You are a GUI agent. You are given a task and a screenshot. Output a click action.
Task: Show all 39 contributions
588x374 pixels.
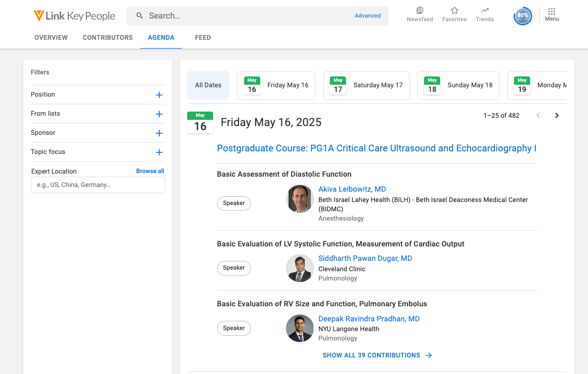click(x=377, y=355)
